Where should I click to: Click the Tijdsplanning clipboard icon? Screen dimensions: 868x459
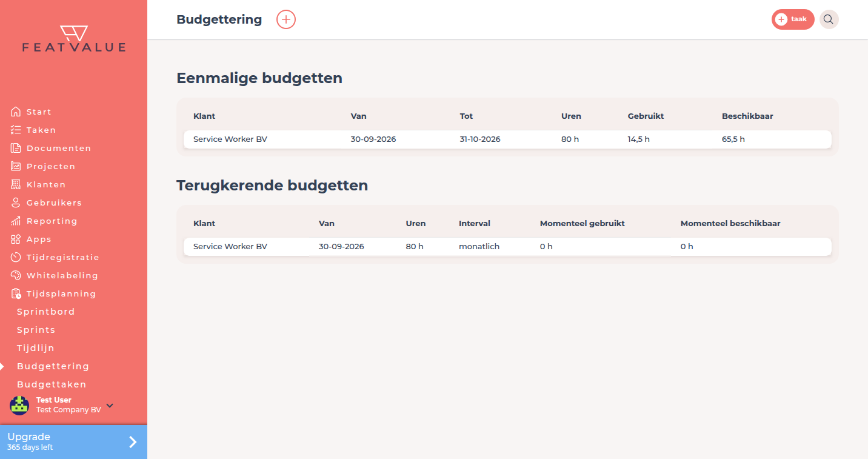click(x=16, y=293)
